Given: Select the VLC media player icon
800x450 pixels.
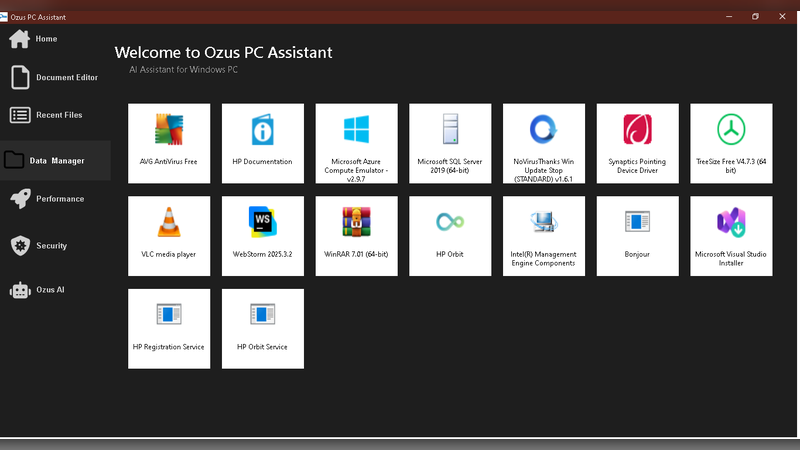Looking at the screenshot, I should (x=169, y=235).
